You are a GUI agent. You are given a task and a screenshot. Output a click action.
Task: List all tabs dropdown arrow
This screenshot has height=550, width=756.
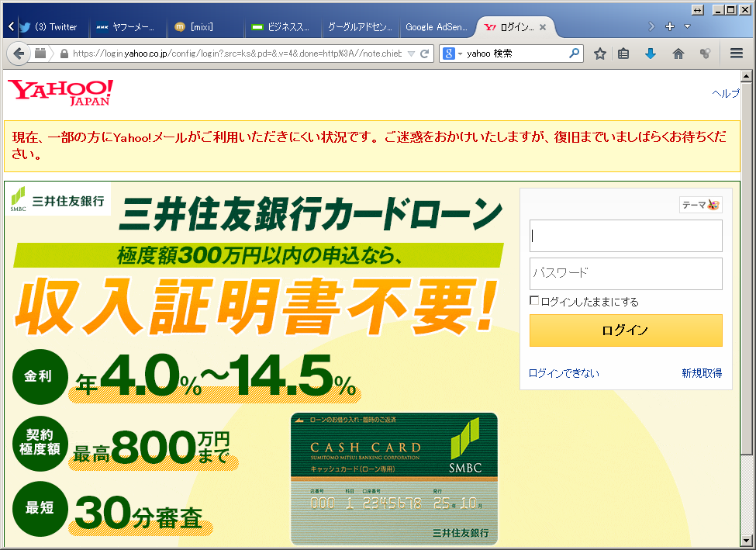click(688, 26)
